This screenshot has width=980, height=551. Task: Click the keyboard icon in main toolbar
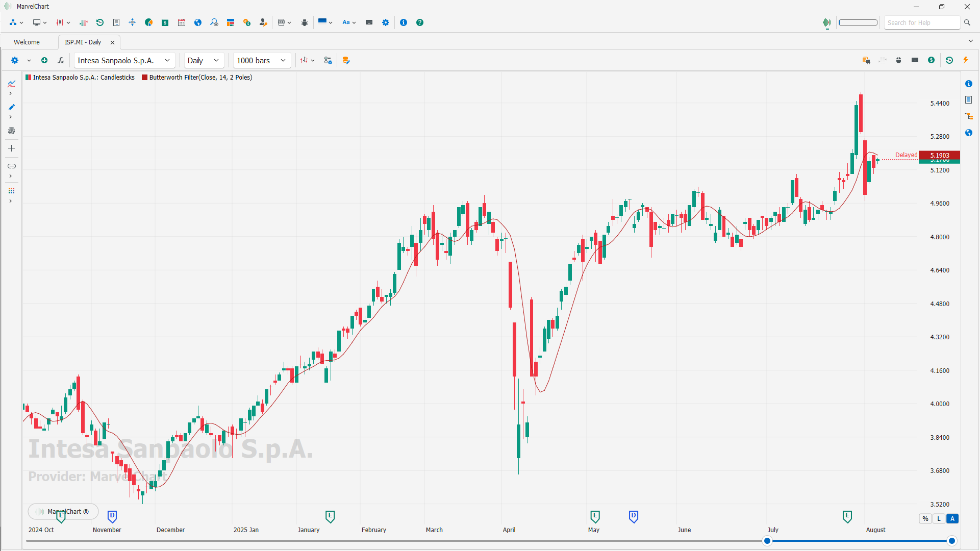369,22
